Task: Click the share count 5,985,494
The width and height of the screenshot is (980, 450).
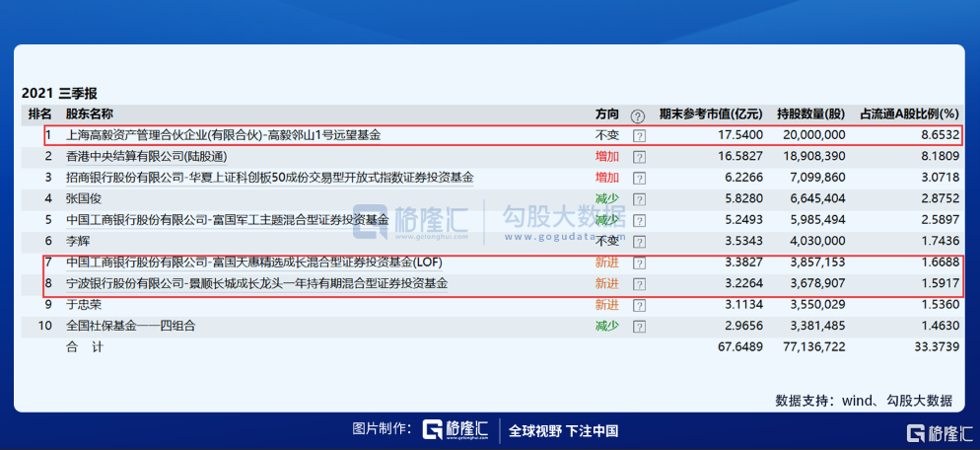Action: pos(817,220)
